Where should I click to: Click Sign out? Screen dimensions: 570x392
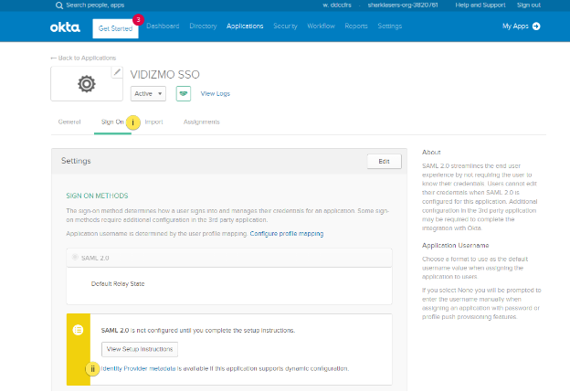[x=529, y=5]
